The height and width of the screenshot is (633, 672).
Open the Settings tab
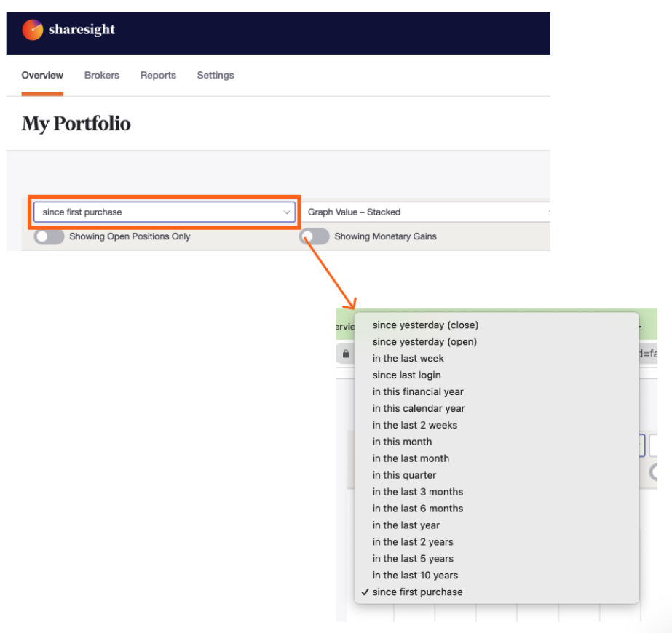pos(216,76)
